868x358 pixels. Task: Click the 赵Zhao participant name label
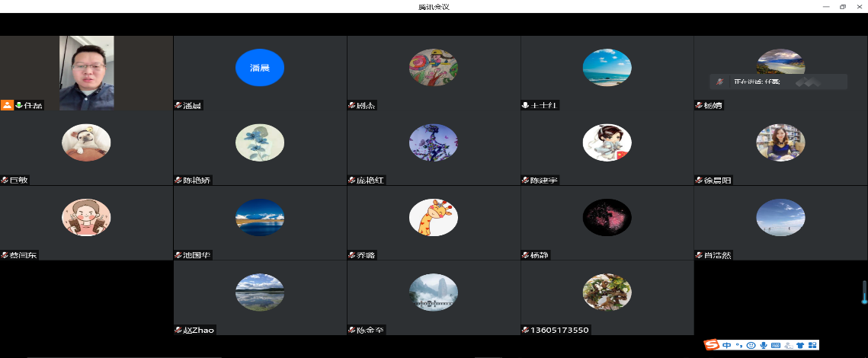pos(198,331)
